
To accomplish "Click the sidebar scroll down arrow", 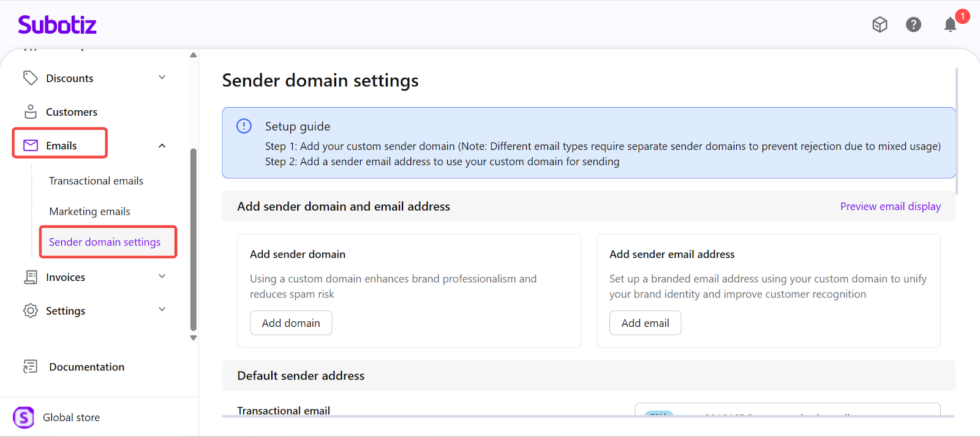I will pyautogui.click(x=194, y=338).
